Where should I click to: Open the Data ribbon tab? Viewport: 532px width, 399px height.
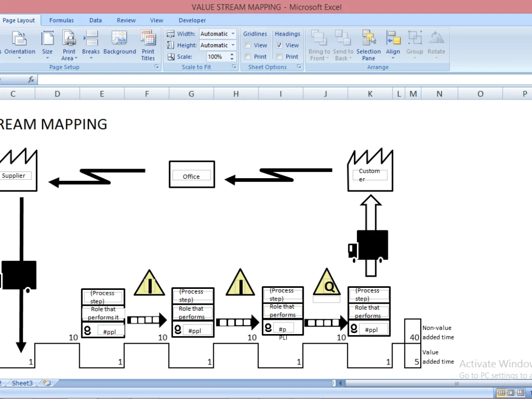pyautogui.click(x=96, y=20)
